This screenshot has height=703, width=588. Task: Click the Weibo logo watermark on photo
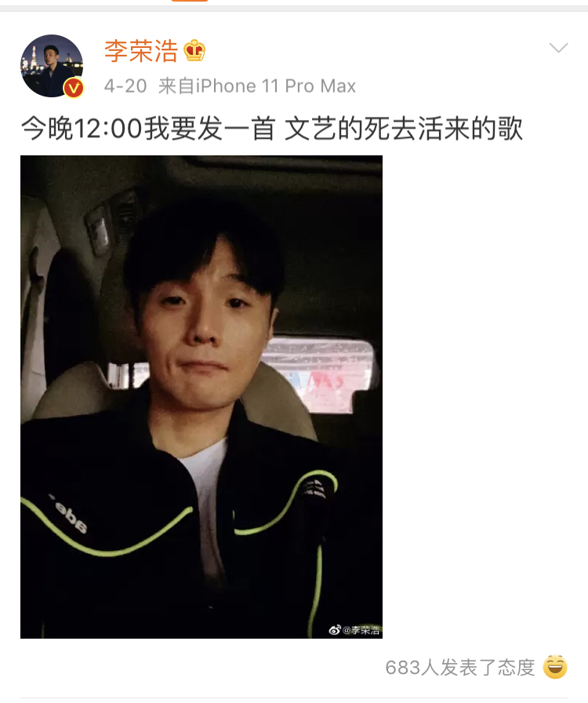(335, 630)
